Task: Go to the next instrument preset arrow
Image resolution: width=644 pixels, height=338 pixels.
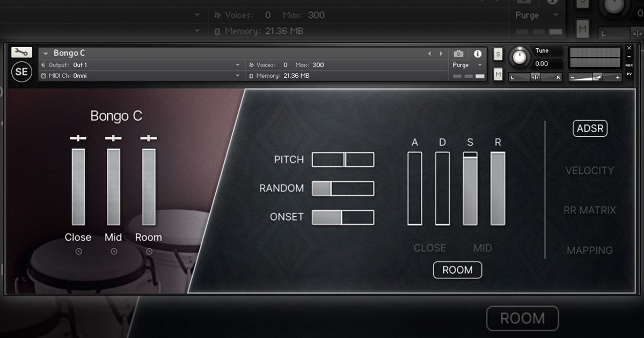Action: (x=442, y=54)
